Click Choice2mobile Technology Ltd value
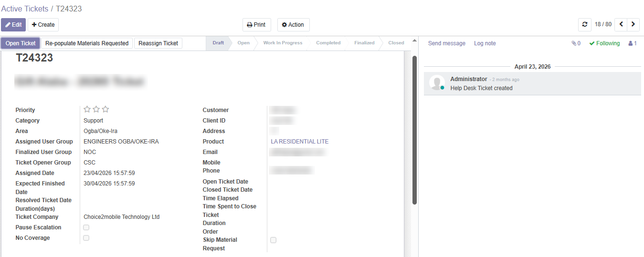This screenshot has height=257, width=644. [122, 217]
